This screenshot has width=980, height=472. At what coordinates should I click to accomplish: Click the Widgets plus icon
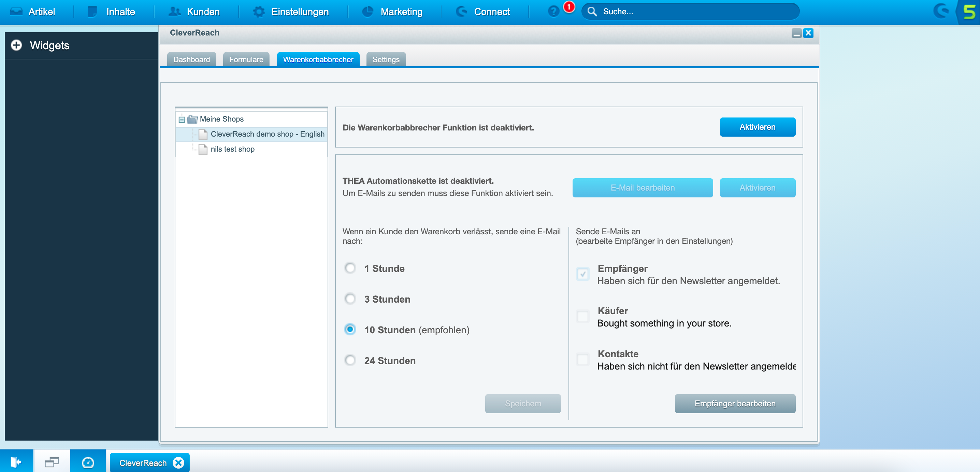point(16,45)
